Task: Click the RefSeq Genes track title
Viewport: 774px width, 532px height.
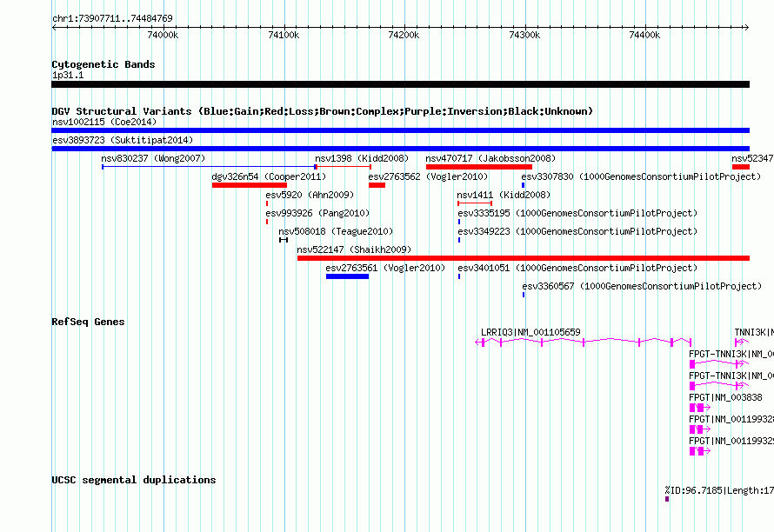Action: click(x=88, y=322)
